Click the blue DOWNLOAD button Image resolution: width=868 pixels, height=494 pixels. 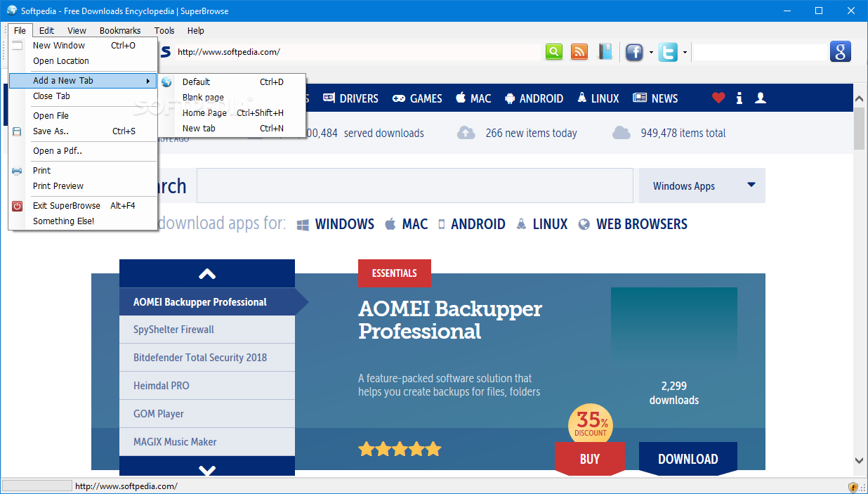tap(688, 459)
